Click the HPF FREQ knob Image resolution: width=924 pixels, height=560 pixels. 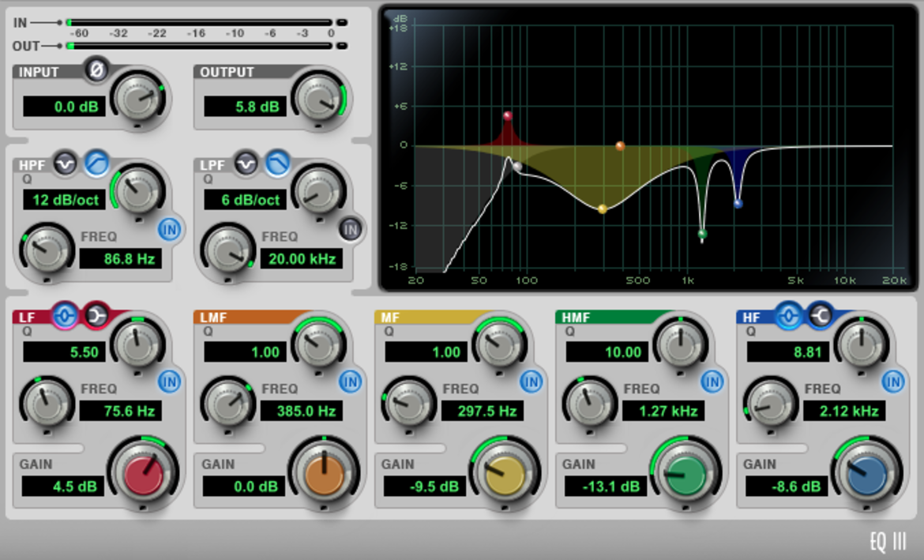47,250
